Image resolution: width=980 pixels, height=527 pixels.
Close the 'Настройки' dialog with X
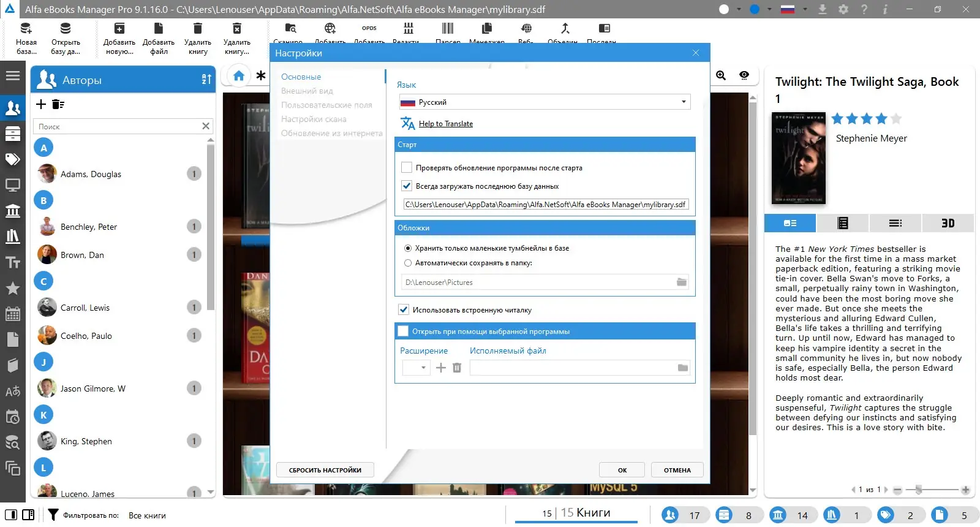tap(696, 53)
